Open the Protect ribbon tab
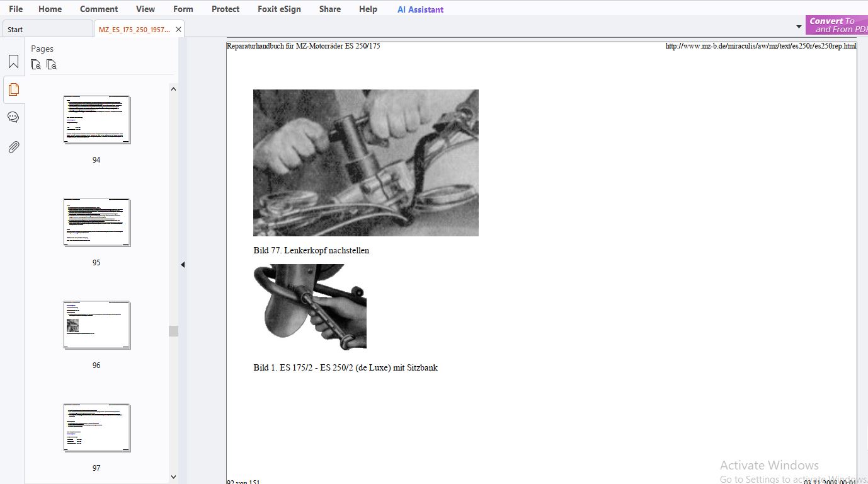868x484 pixels. pyautogui.click(x=226, y=9)
